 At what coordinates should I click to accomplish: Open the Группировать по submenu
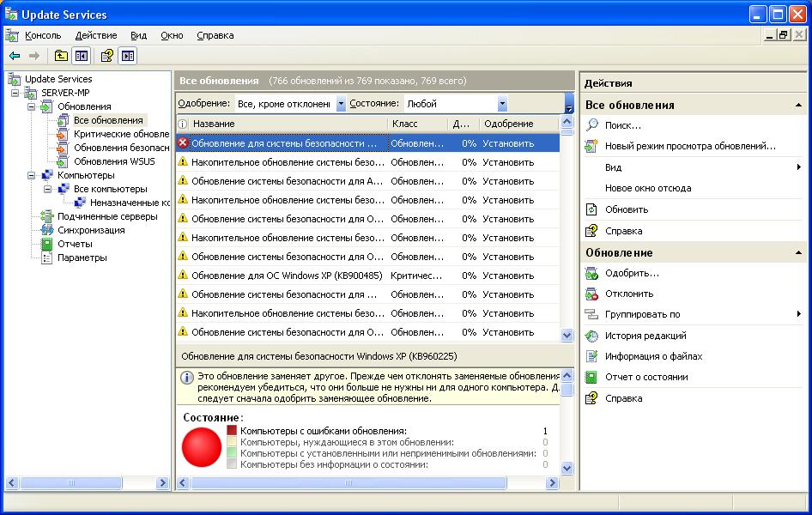point(642,314)
